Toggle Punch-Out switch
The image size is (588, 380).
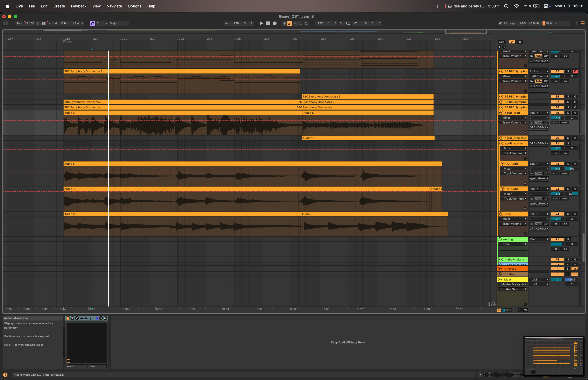tap(355, 23)
